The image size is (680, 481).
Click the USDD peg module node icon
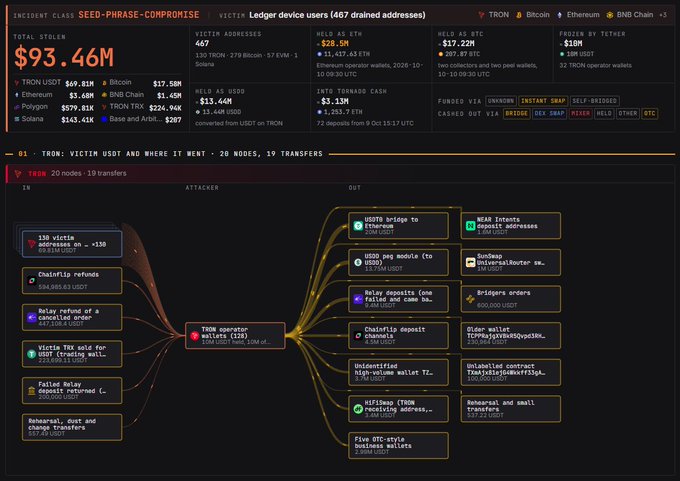[x=358, y=262]
